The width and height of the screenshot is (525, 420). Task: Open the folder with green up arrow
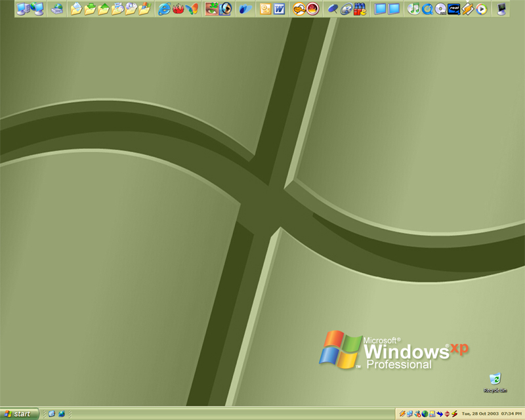[x=104, y=9]
